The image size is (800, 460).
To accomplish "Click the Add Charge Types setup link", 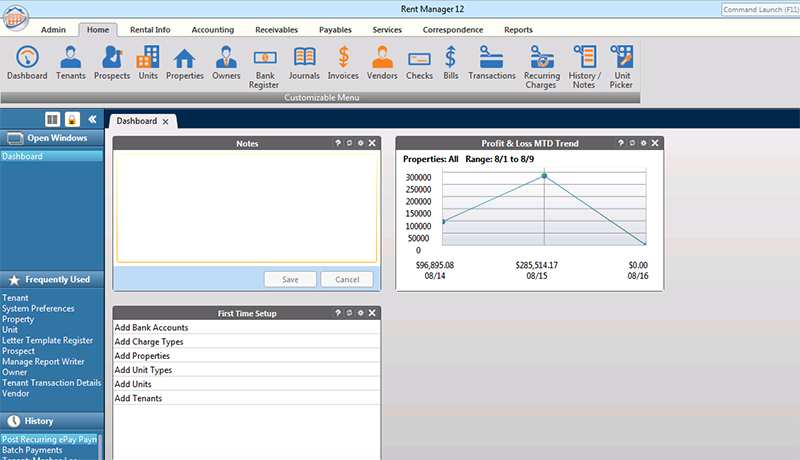I will coord(149,342).
